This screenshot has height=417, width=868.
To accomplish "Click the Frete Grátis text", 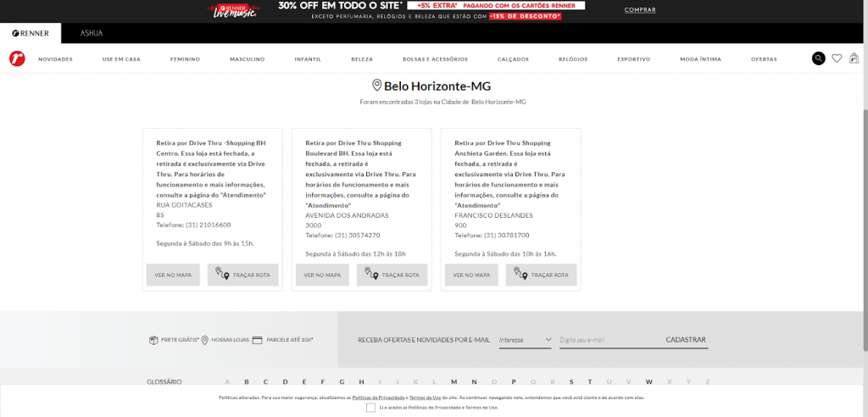I will 180,340.
